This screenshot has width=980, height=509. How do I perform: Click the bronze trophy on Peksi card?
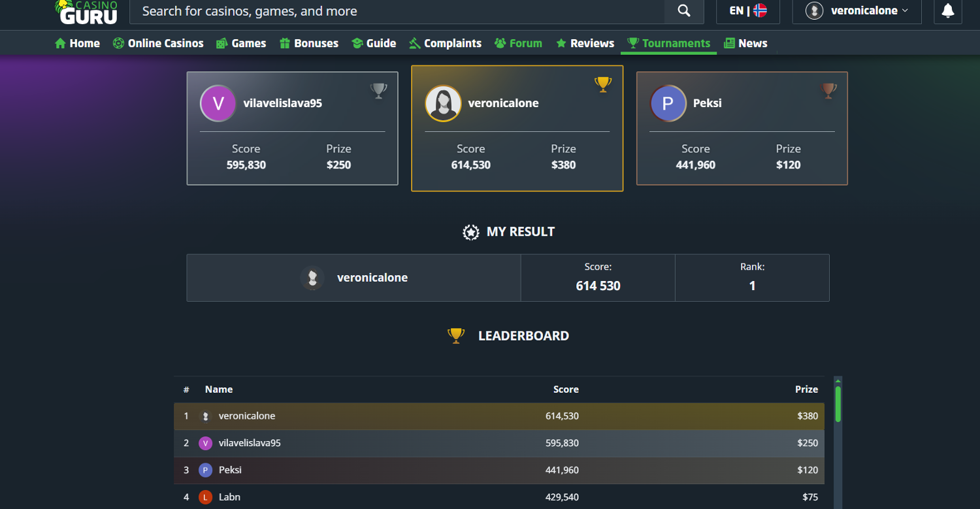(828, 91)
